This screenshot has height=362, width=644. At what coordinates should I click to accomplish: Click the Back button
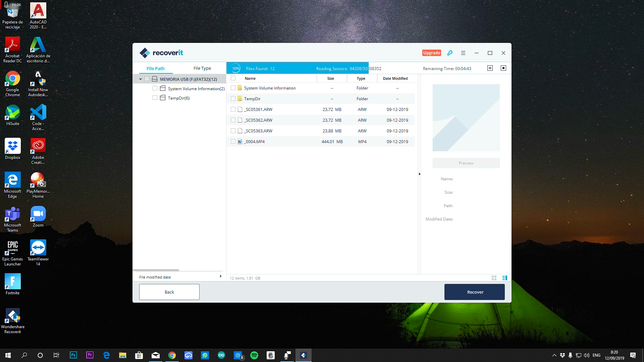[x=169, y=292]
